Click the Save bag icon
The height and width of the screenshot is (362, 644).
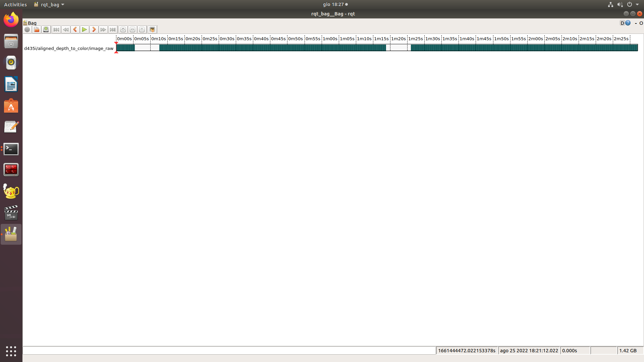46,29
